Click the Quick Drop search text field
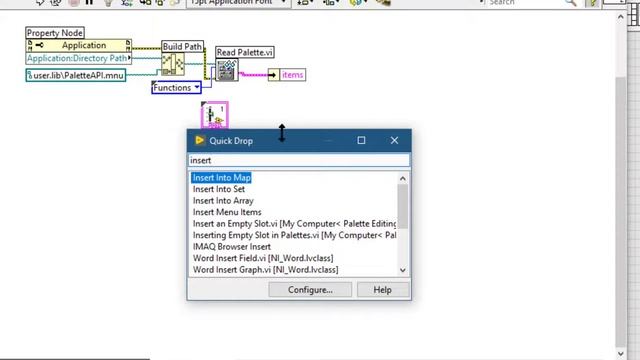The image size is (640, 360). pos(299,160)
